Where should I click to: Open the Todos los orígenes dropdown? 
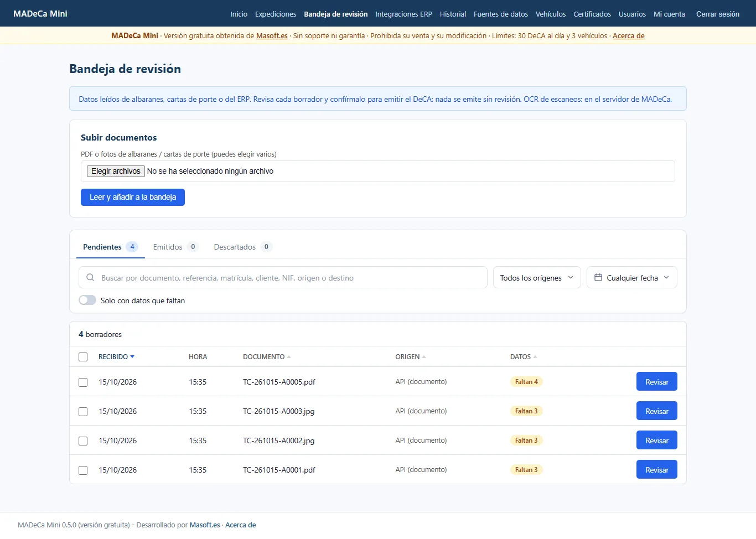tap(537, 277)
